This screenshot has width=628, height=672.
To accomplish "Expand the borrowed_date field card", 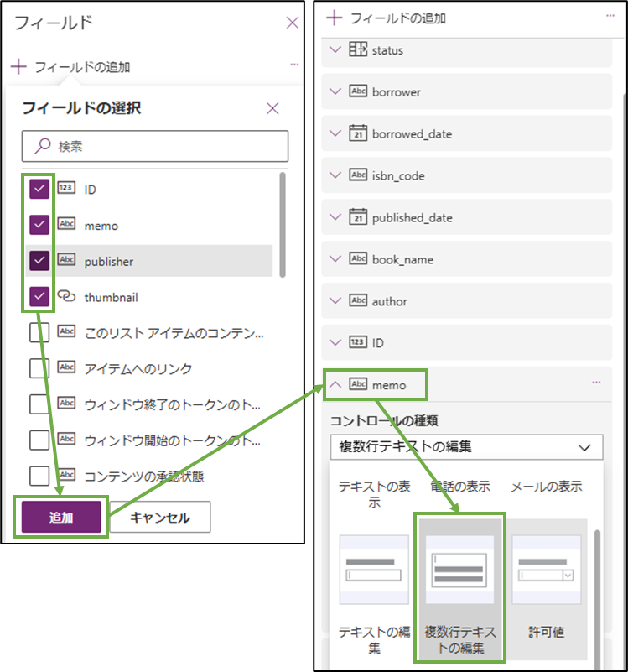I will 335,133.
